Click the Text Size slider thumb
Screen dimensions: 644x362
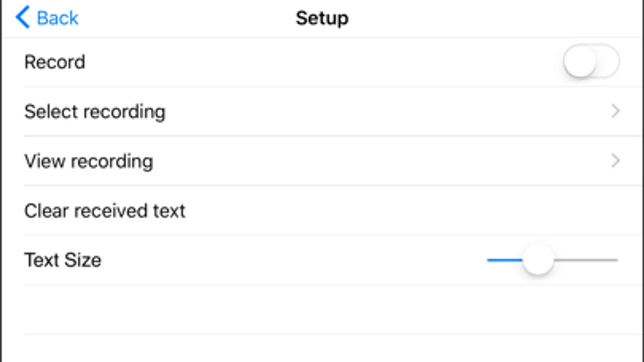coord(538,260)
